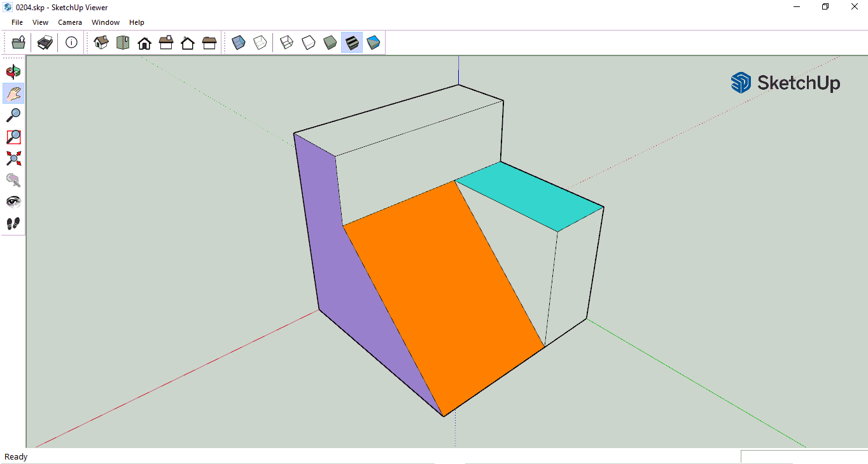Expand the Camera menu
This screenshot has height=464, width=868.
click(70, 22)
